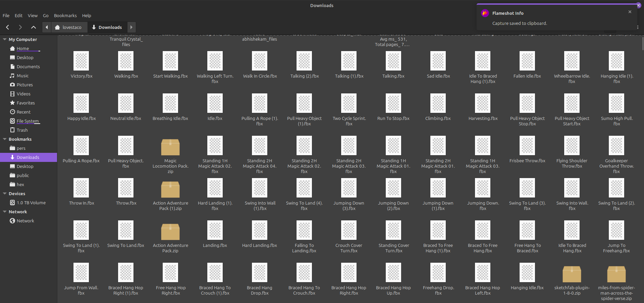Screen dimensions: 644x303
Task: Open Pictures in the sidebar
Action: pos(24,85)
